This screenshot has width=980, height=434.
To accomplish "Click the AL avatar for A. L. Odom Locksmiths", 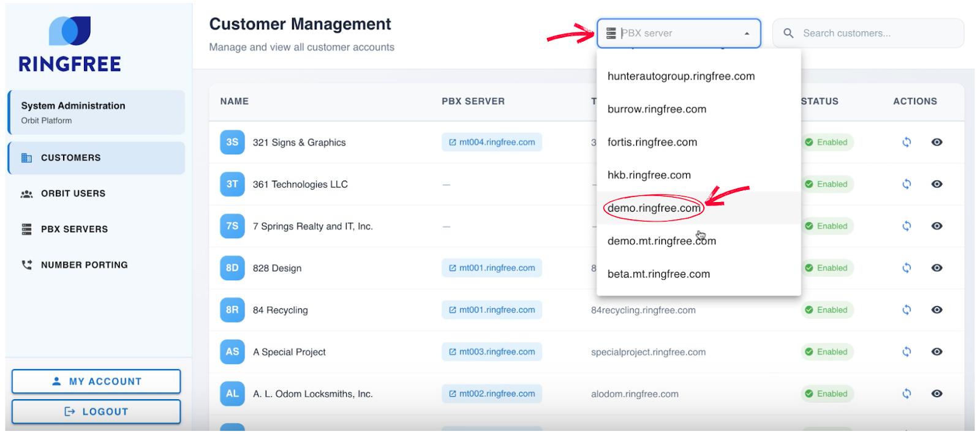I will (x=232, y=394).
